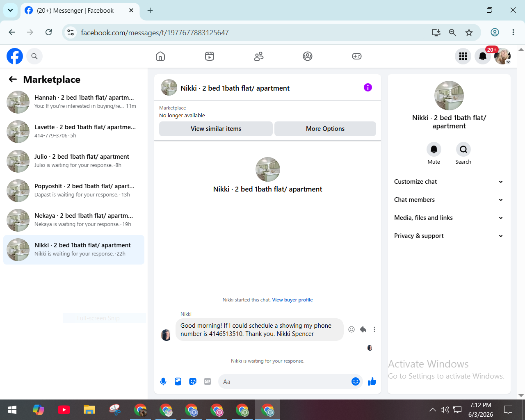Type in the Aa message field
525x420 pixels.
(x=285, y=382)
